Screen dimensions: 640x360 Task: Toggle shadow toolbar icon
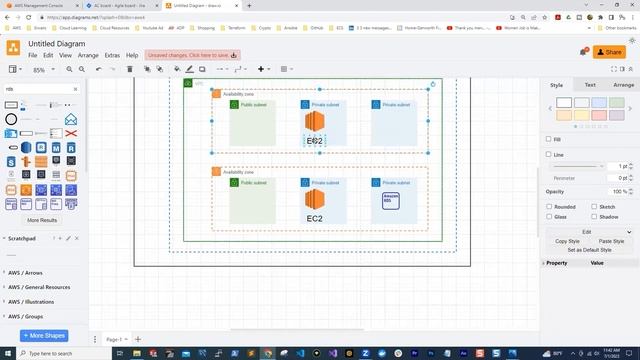point(202,69)
